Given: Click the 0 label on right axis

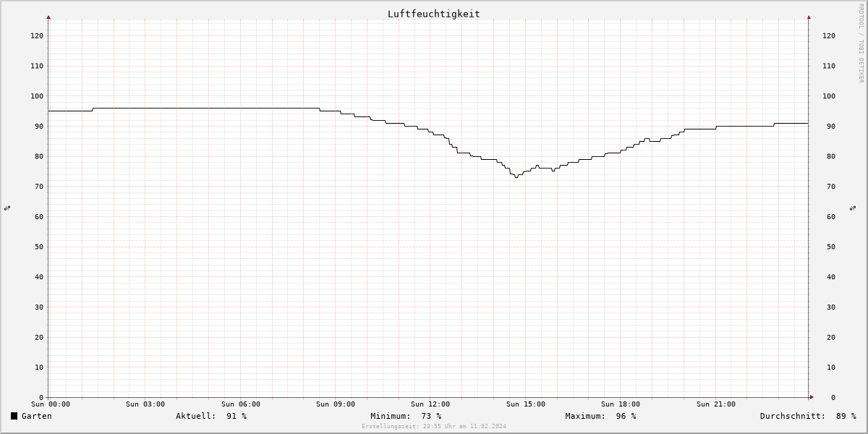Looking at the screenshot, I should [833, 397].
